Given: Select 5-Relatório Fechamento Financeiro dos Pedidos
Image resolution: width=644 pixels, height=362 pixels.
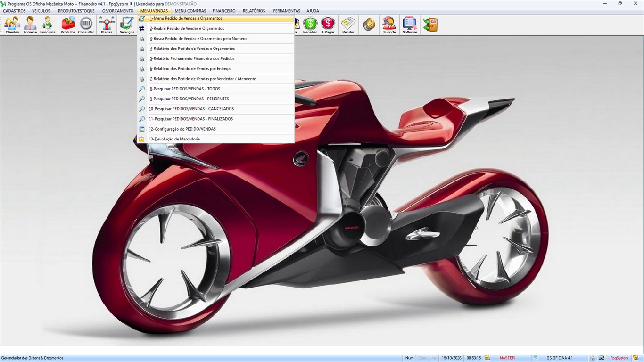Looking at the screenshot, I should pyautogui.click(x=216, y=59).
